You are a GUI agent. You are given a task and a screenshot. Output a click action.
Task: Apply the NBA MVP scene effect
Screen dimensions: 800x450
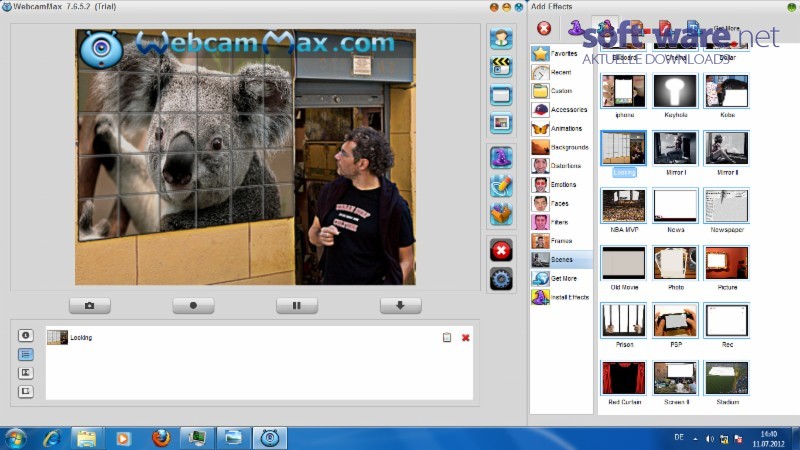[623, 206]
